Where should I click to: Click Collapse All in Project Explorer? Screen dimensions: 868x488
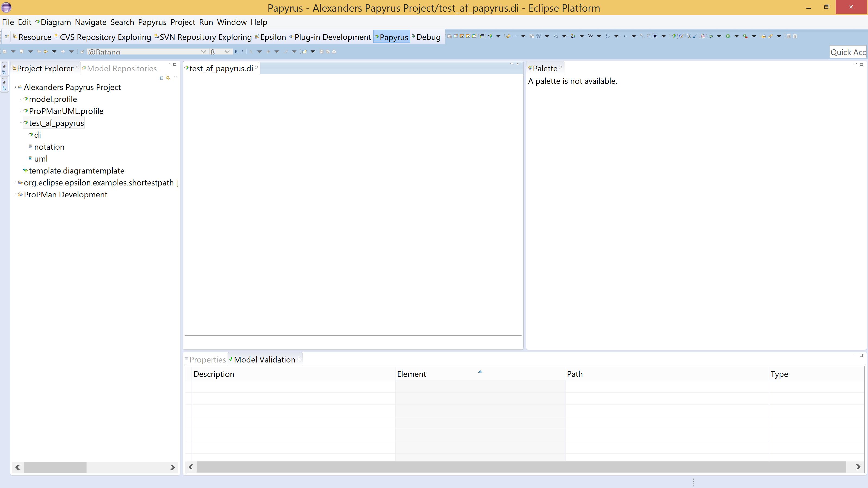[161, 78]
